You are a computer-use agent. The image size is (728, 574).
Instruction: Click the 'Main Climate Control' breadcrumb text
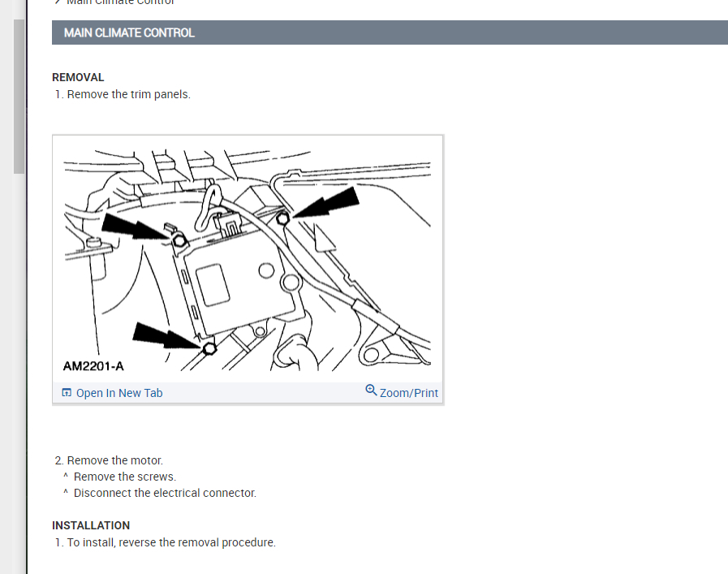click(120, 2)
